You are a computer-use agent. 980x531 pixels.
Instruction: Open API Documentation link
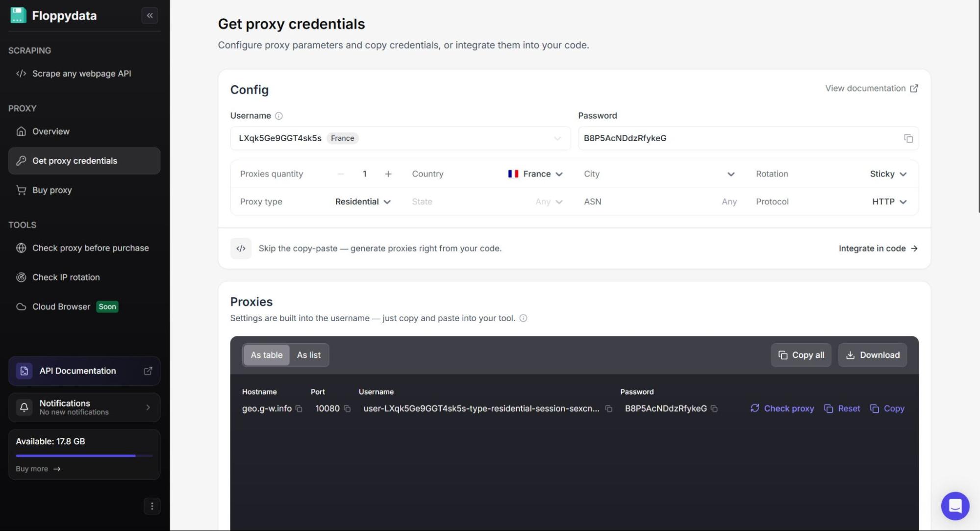click(x=84, y=371)
